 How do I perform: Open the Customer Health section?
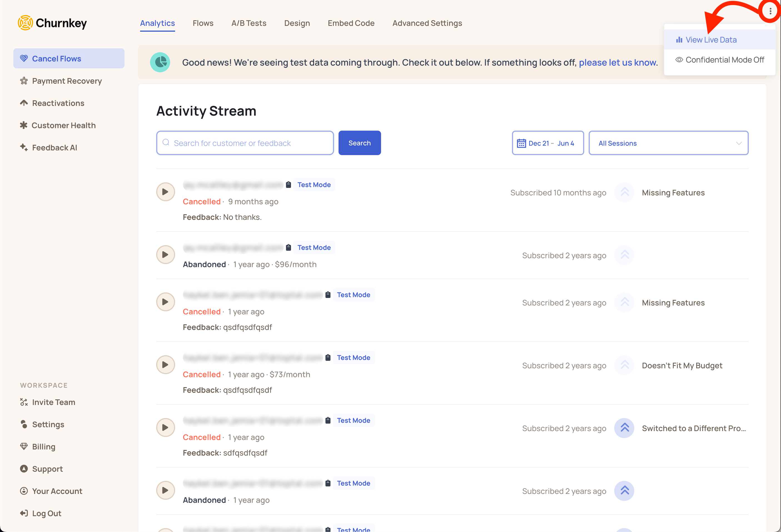64,125
